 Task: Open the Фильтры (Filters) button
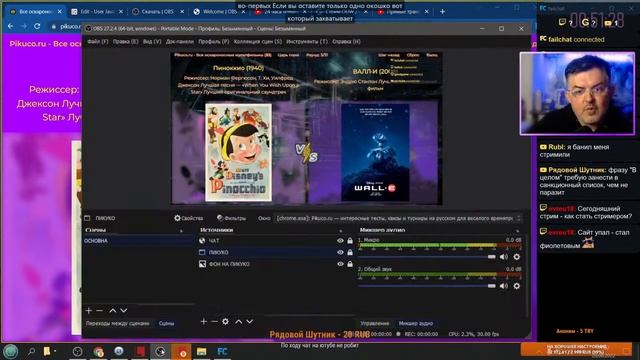tap(231, 218)
